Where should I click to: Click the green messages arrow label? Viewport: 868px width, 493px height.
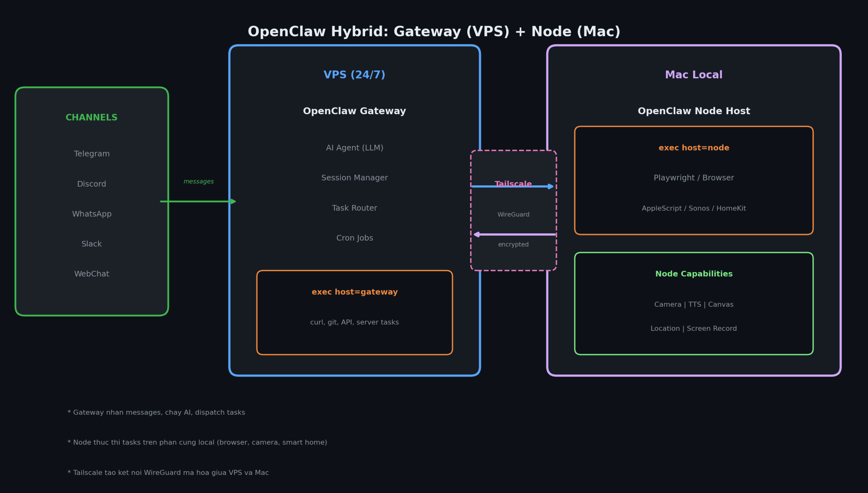(x=199, y=181)
